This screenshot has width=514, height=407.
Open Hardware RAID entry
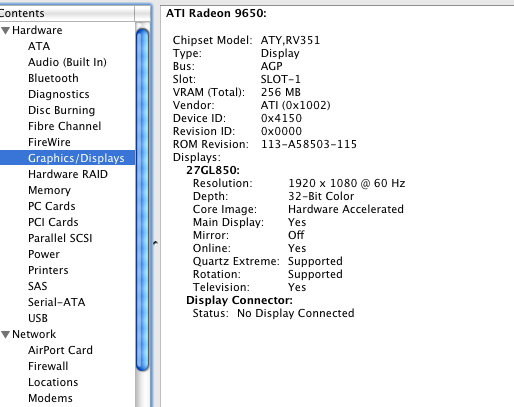pos(68,174)
